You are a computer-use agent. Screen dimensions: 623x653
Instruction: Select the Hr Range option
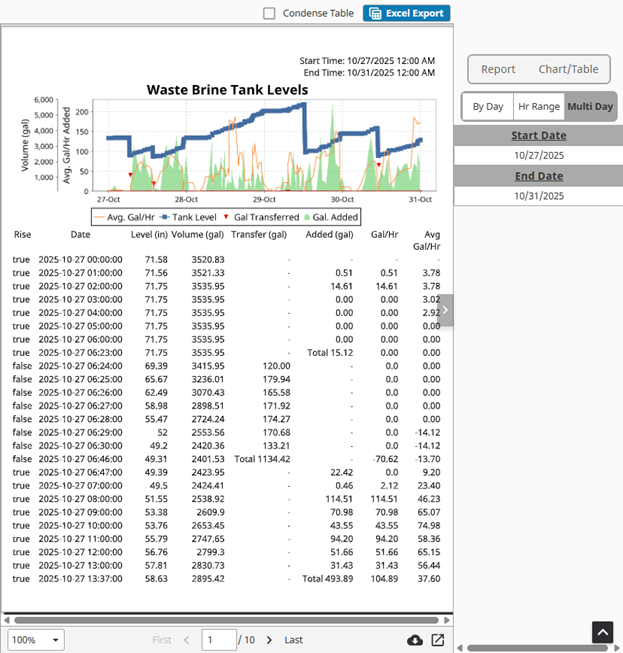pyautogui.click(x=538, y=106)
